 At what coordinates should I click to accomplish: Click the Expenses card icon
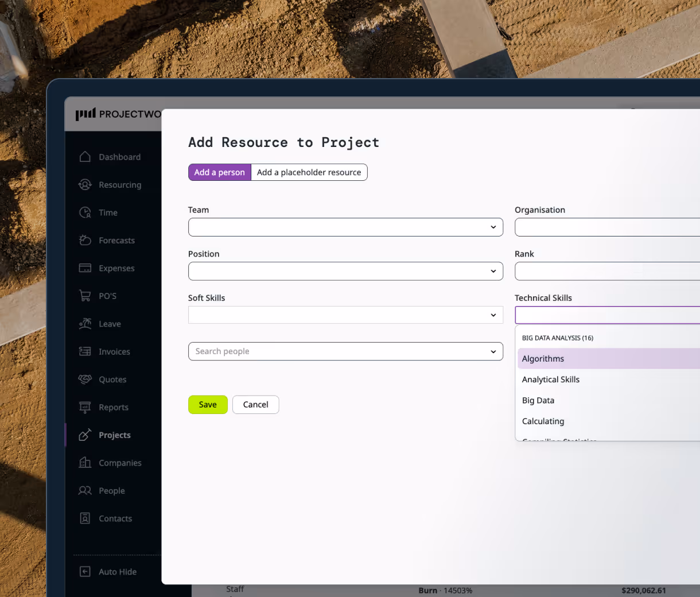[85, 268]
